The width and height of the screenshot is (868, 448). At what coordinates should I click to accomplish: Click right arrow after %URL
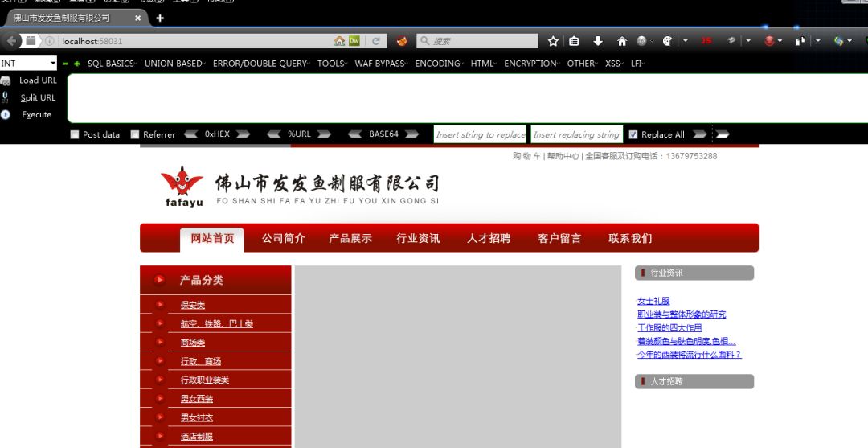(324, 134)
